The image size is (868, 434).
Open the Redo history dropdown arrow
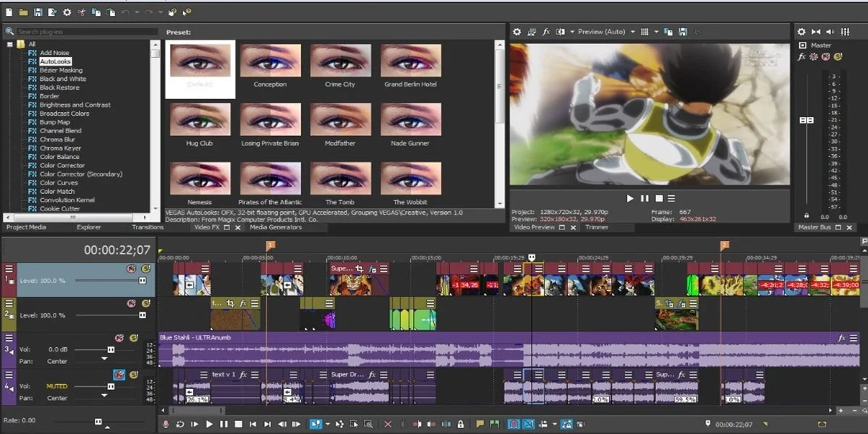coord(161,12)
